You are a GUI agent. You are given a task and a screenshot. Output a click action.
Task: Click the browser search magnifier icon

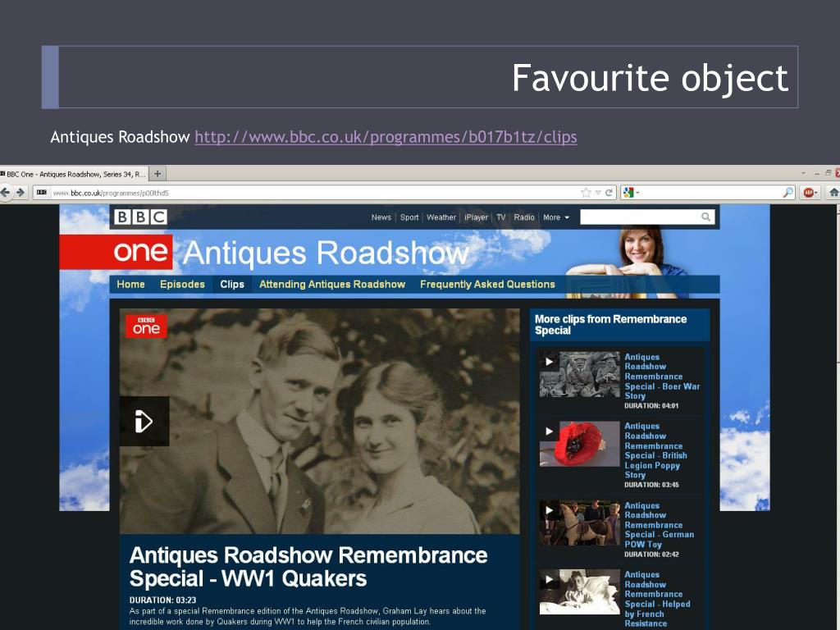788,192
